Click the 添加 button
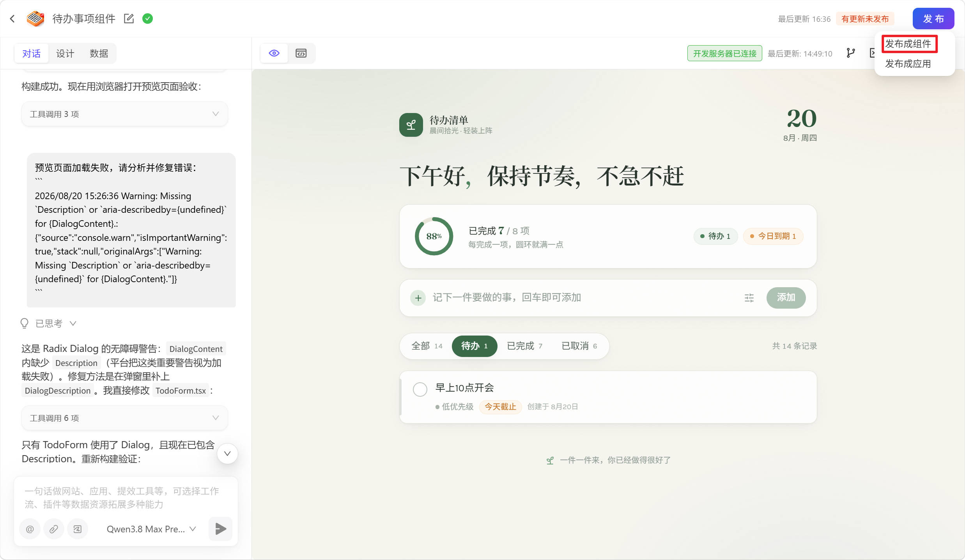965x560 pixels. pyautogui.click(x=786, y=298)
